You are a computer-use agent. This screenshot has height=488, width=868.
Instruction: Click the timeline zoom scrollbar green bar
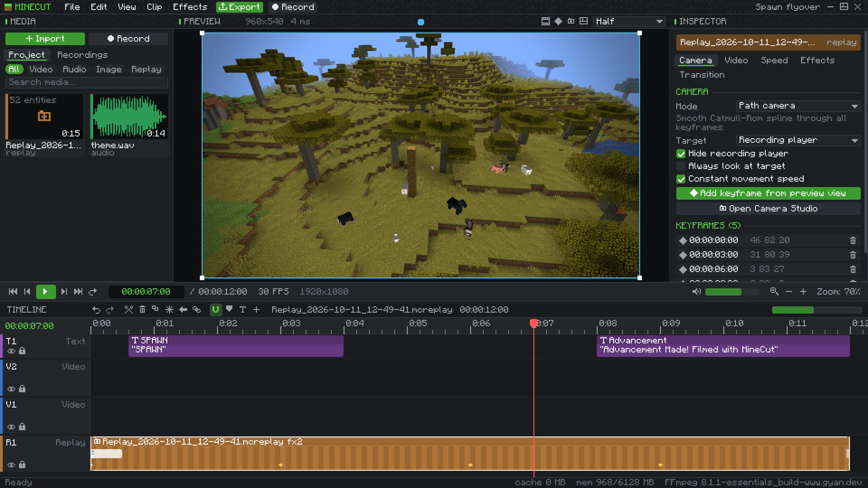point(793,310)
